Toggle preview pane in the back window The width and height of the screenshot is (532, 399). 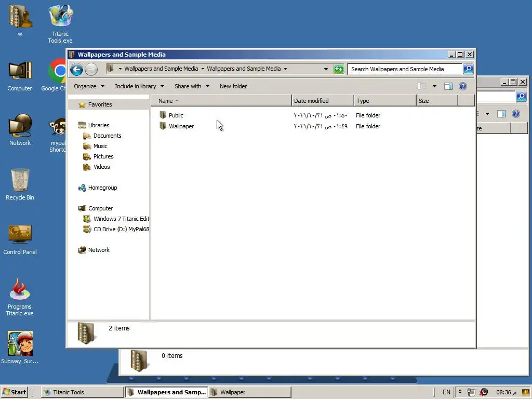(x=501, y=114)
